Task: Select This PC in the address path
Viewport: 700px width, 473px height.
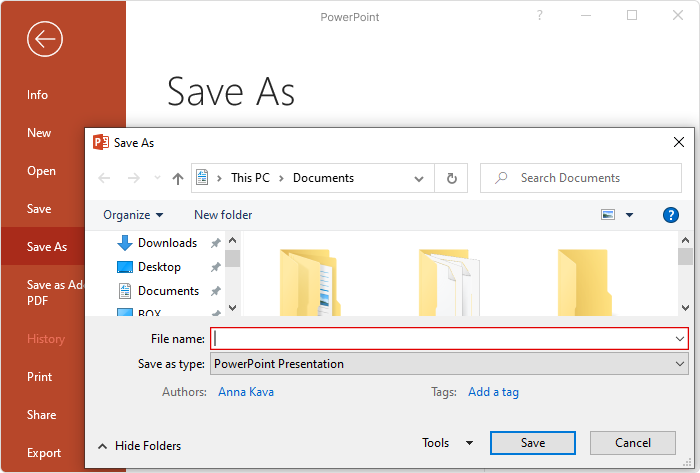Action: (x=250, y=178)
